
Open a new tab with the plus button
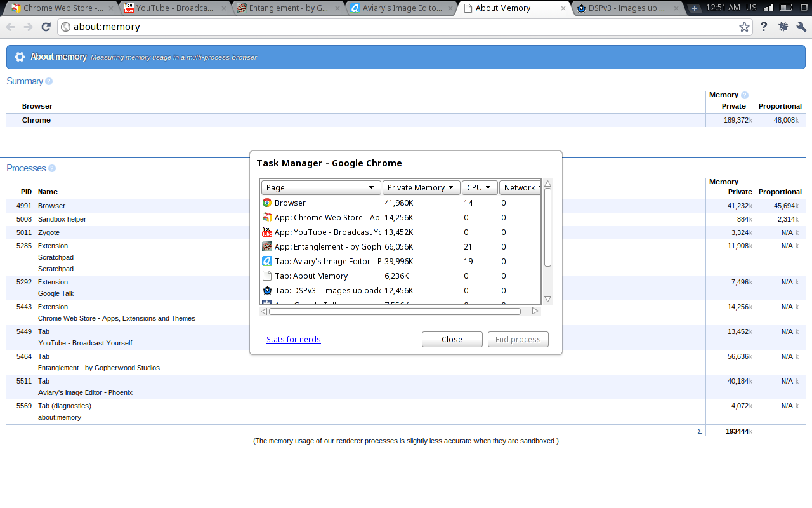pyautogui.click(x=695, y=8)
